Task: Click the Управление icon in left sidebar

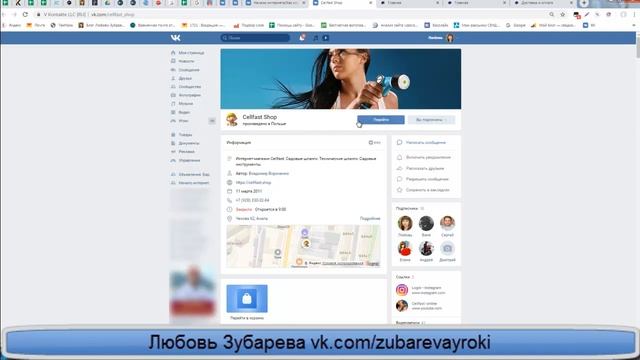Action: [x=173, y=160]
